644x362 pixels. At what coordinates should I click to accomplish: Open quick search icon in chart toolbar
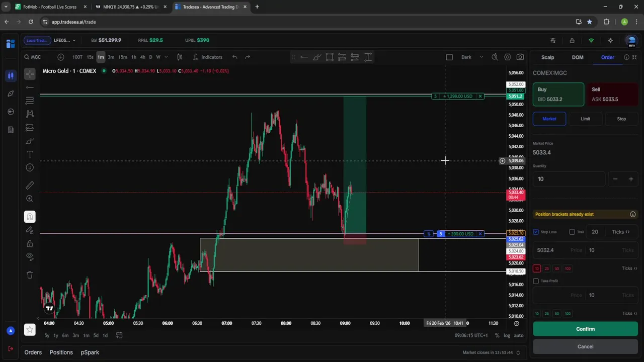495,57
